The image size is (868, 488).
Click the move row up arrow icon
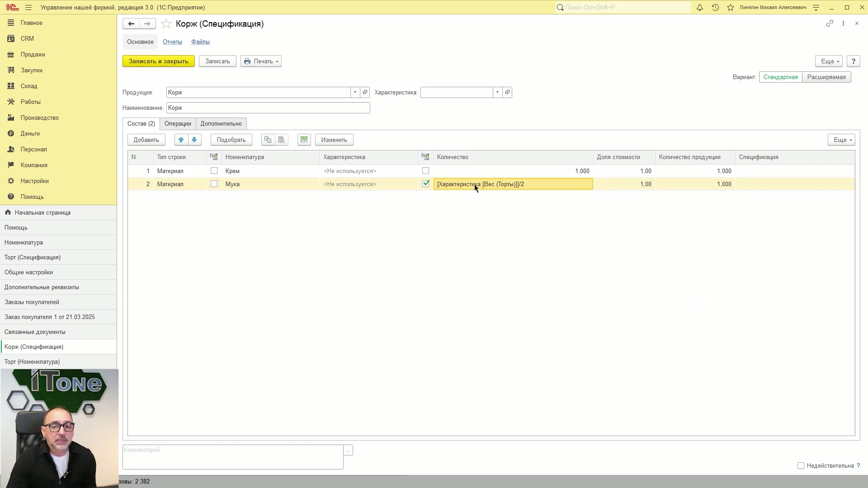[x=181, y=140]
